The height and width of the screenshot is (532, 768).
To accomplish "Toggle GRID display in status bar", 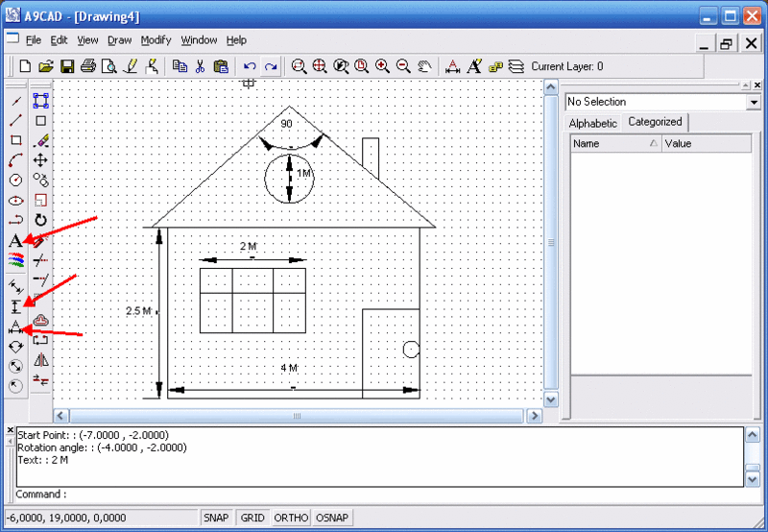I will point(252,518).
